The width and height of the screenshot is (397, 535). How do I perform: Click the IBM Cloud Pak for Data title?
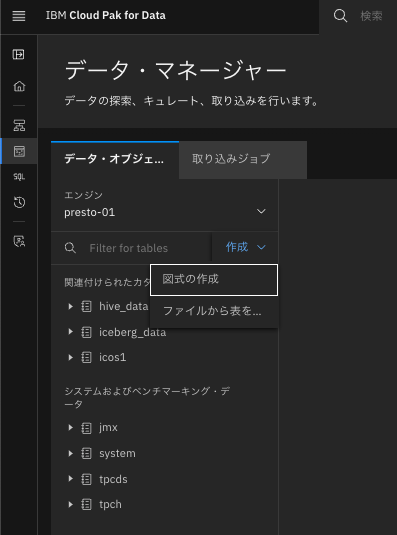[x=106, y=15]
